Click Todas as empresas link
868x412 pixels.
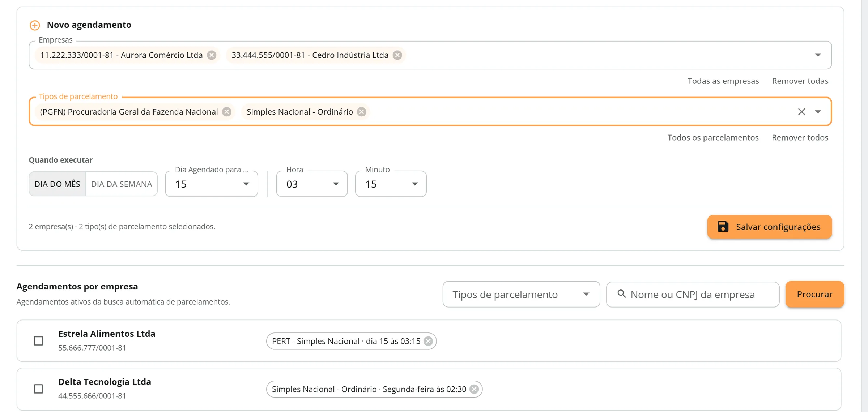click(x=723, y=81)
